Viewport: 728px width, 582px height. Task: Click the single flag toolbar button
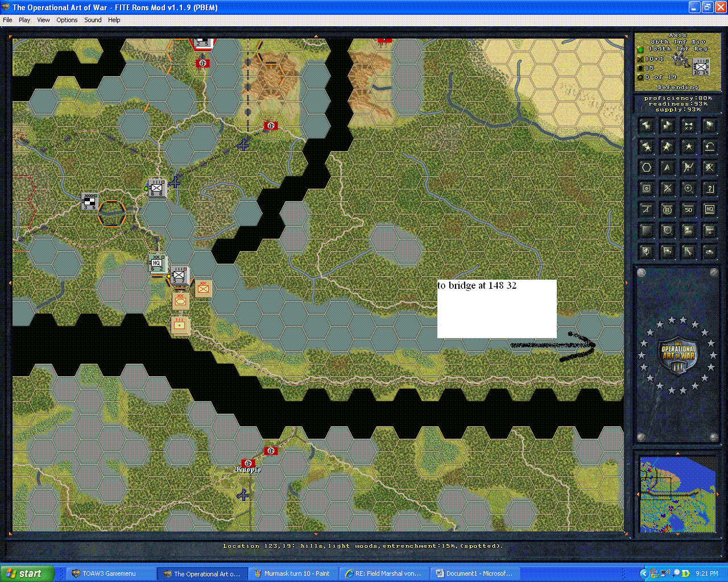(x=709, y=126)
